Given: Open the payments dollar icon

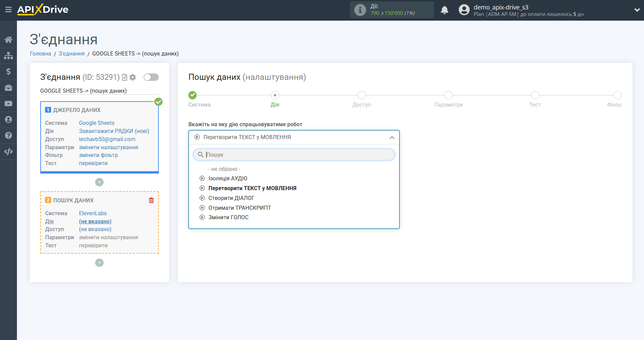Looking at the screenshot, I should (8, 71).
